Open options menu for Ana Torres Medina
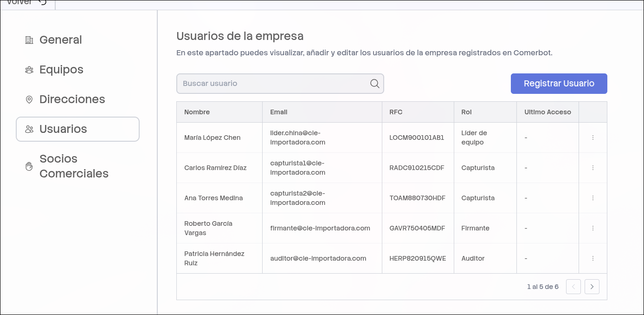This screenshot has height=315, width=644. [x=593, y=198]
